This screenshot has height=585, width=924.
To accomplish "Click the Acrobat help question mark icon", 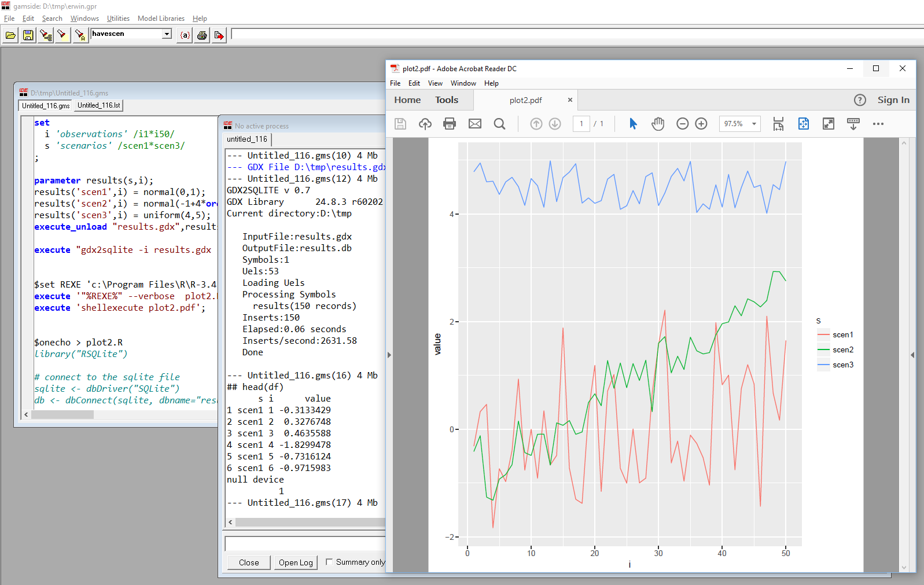I will pyautogui.click(x=860, y=100).
